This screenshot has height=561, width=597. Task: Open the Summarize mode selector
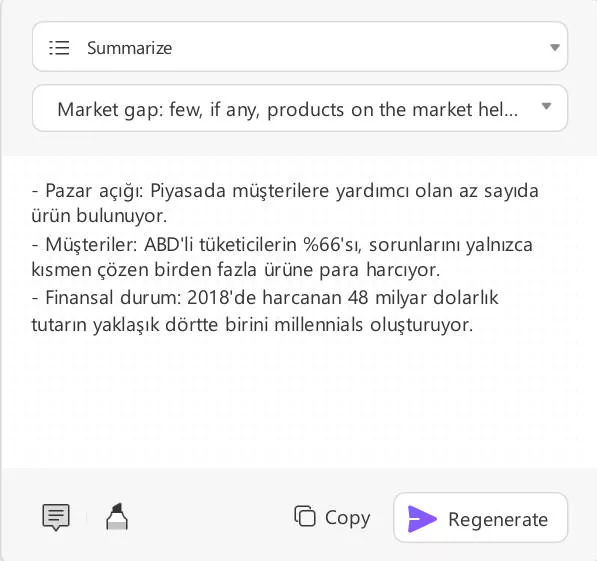(x=300, y=46)
